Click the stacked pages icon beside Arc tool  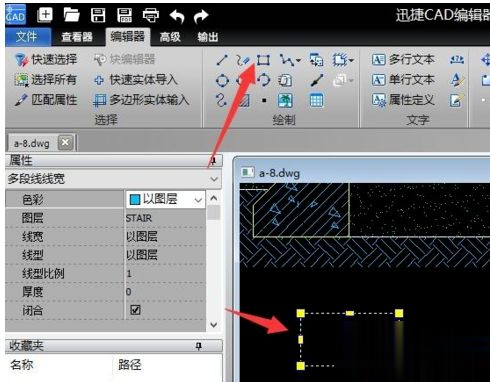285,80
